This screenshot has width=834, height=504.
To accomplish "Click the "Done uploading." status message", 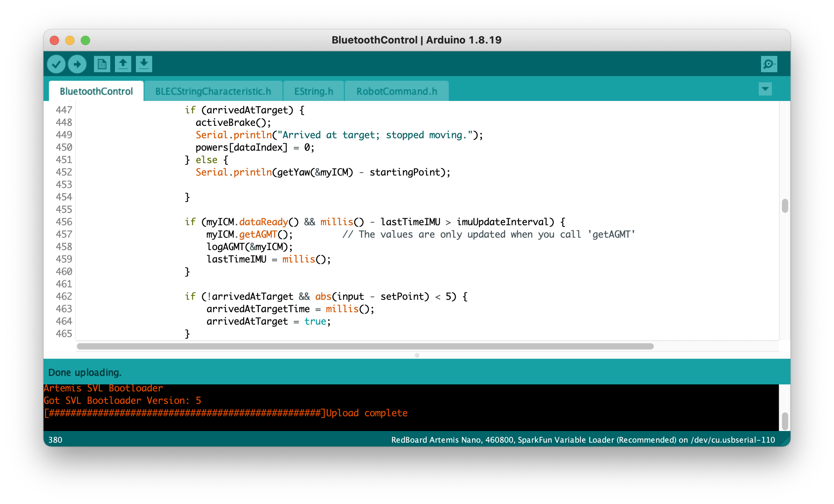I will (85, 372).
